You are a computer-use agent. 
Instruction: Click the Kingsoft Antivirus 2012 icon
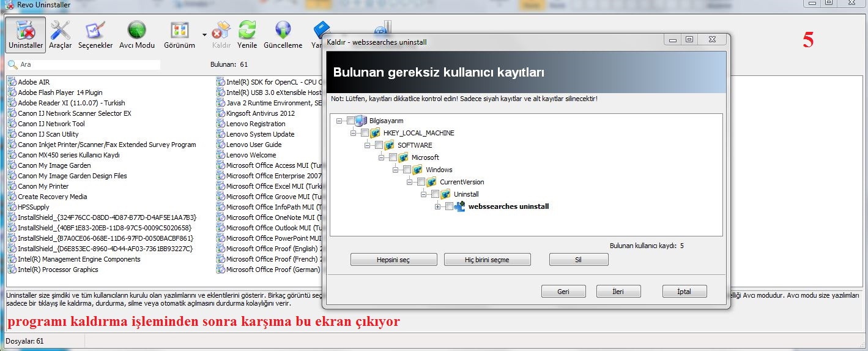[221, 113]
